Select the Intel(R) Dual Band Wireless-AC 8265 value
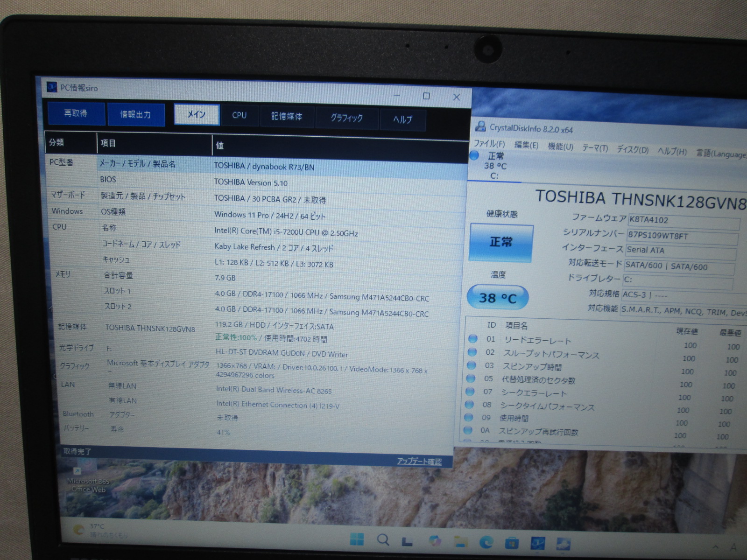 tap(274, 390)
